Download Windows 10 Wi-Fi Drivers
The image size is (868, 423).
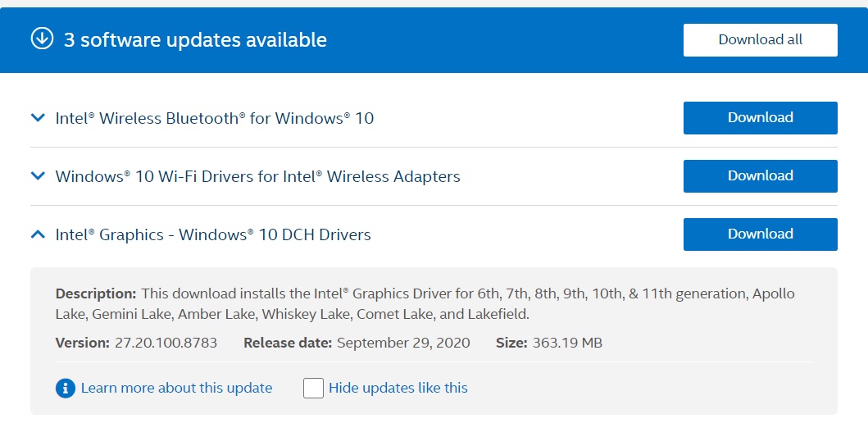click(760, 176)
